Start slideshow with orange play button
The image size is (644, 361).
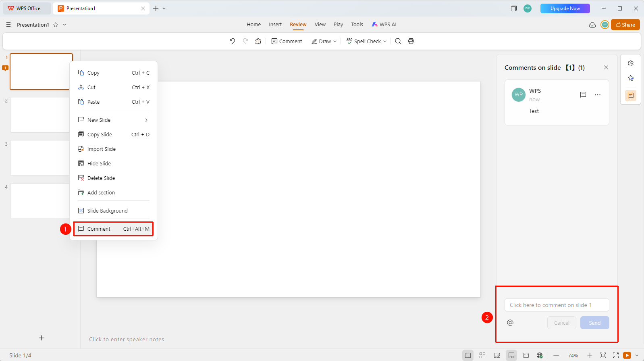[627, 355]
